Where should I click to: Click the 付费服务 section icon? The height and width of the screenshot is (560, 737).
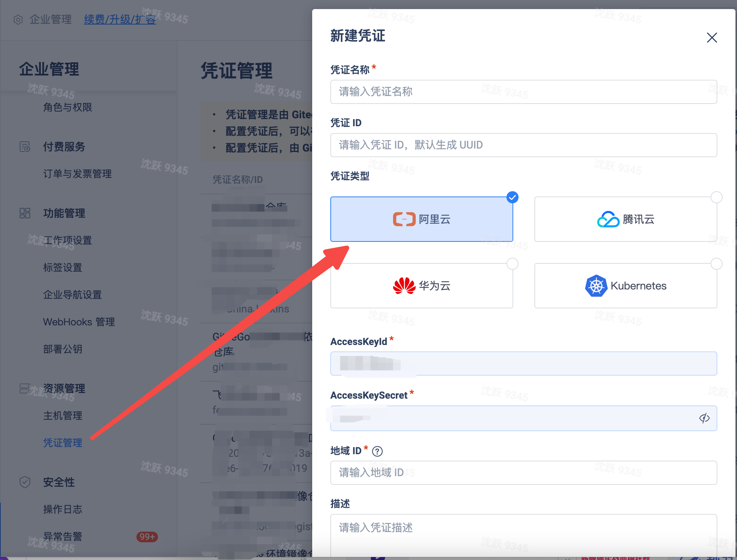coord(25,147)
